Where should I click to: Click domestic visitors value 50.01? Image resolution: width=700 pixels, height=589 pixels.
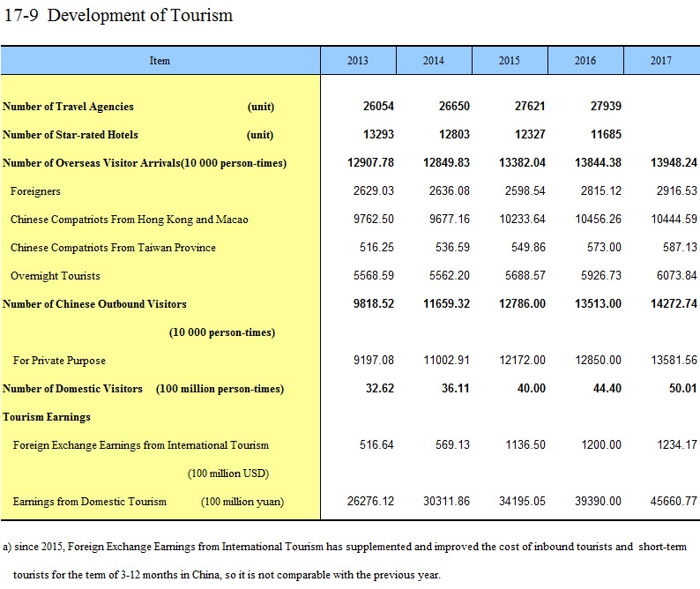coord(683,389)
